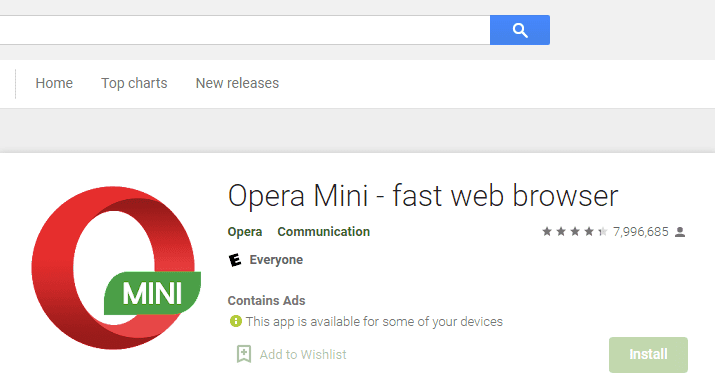715x389 pixels.
Task: Focus the Play Store search field
Action: point(245,30)
